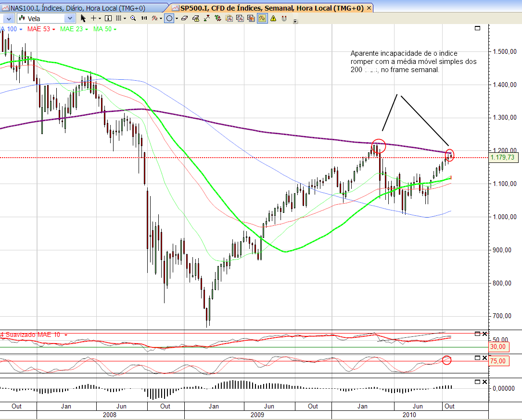Switch to NAS100.I Diário tab

coord(78,8)
